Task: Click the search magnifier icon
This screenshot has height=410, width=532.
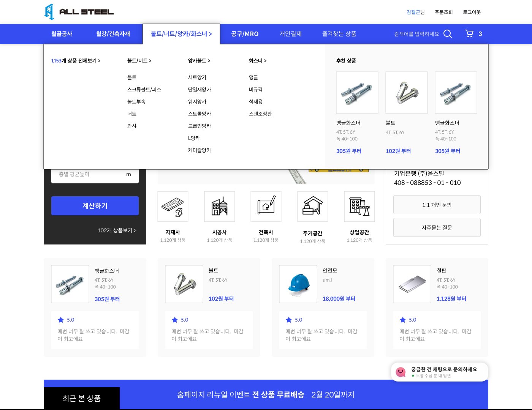Action: (448, 34)
